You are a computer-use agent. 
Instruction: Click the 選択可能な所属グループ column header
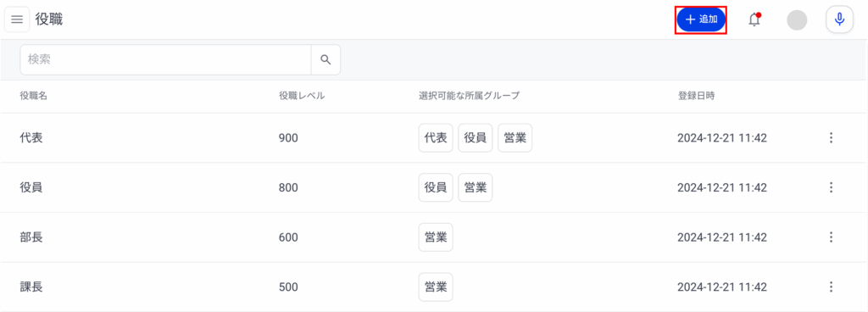(x=469, y=96)
